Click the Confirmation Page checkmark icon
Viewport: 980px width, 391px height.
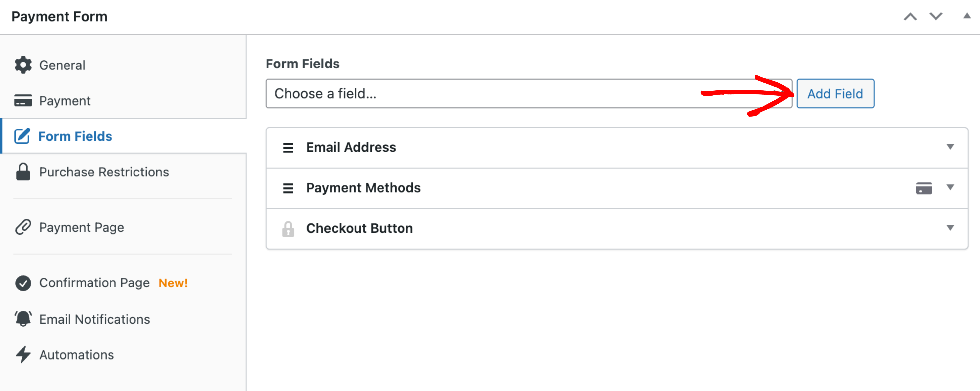pyautogui.click(x=23, y=283)
